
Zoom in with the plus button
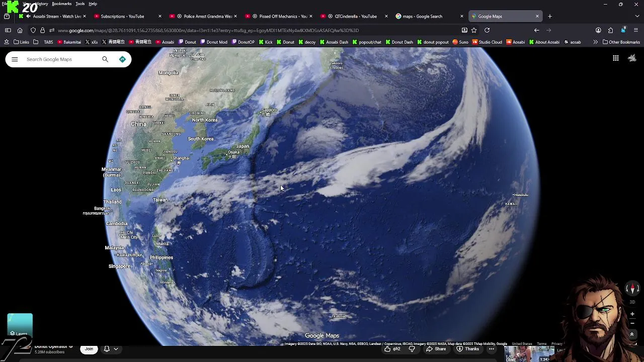point(632,314)
